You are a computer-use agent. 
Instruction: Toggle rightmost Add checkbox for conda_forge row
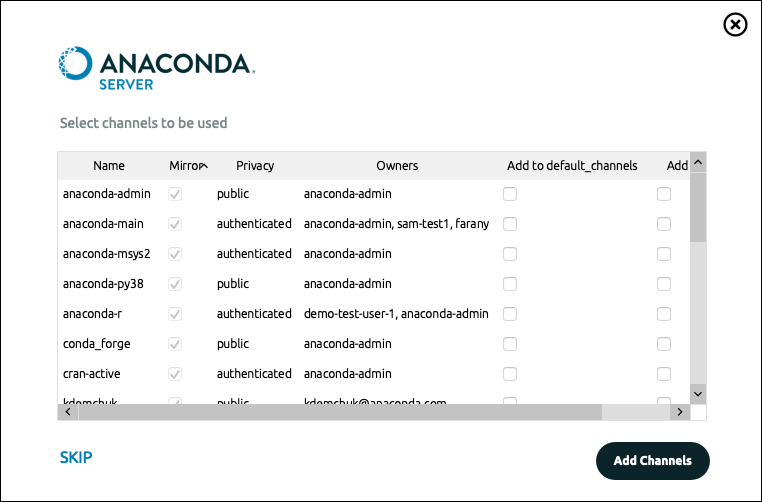(664, 344)
